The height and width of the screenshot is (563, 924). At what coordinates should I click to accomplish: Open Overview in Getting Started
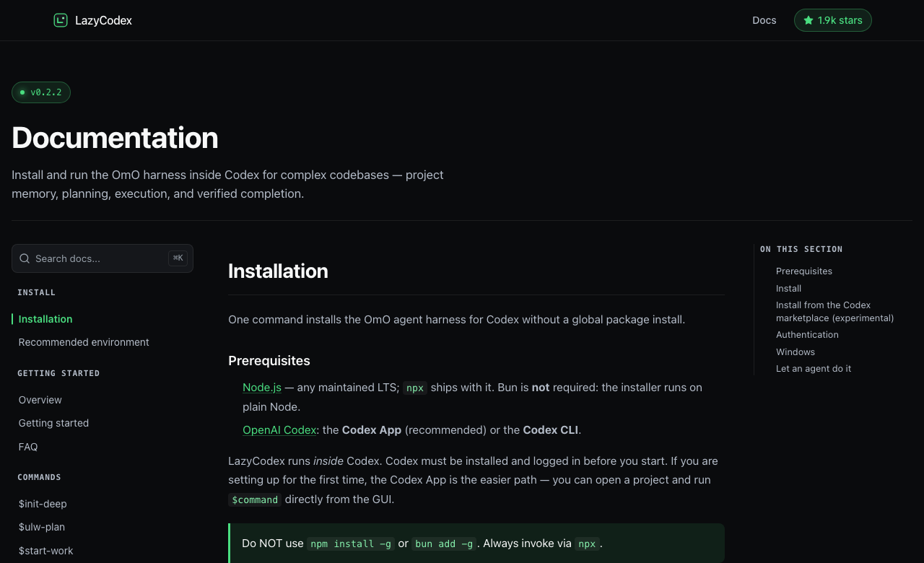point(40,400)
